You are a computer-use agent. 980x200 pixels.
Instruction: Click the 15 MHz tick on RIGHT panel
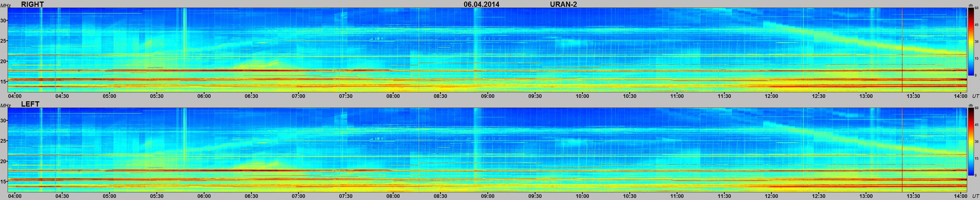tap(4, 82)
